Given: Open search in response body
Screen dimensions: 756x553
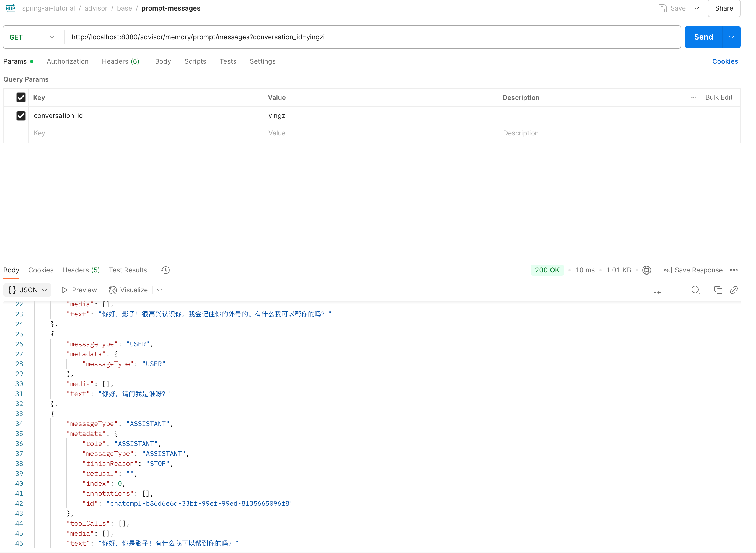Looking at the screenshot, I should point(695,290).
